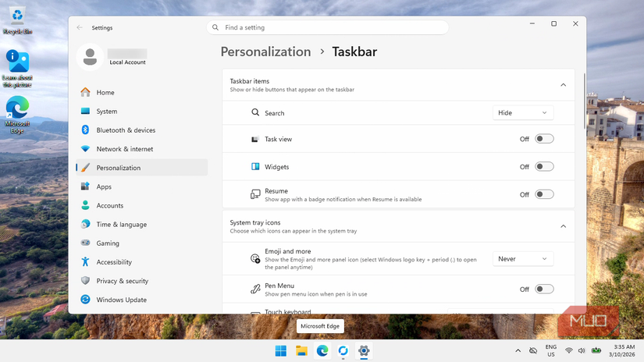Click the Settings gear taskbar icon
The image size is (644, 362).
coord(364,351)
